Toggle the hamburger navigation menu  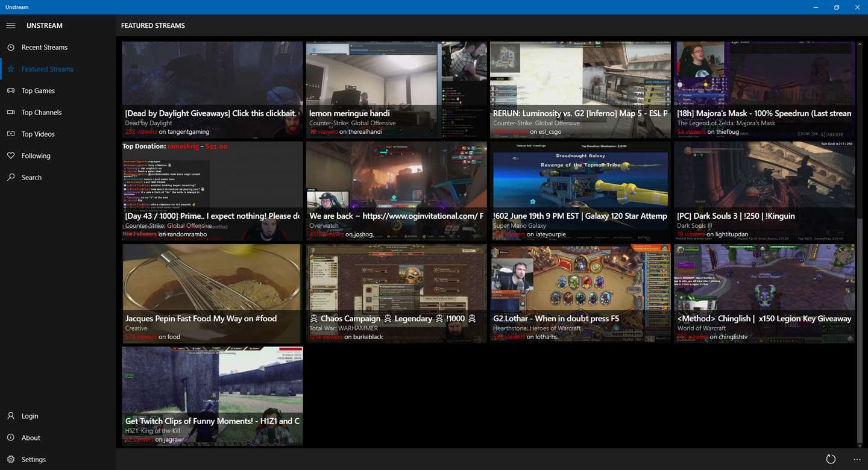[x=11, y=26]
